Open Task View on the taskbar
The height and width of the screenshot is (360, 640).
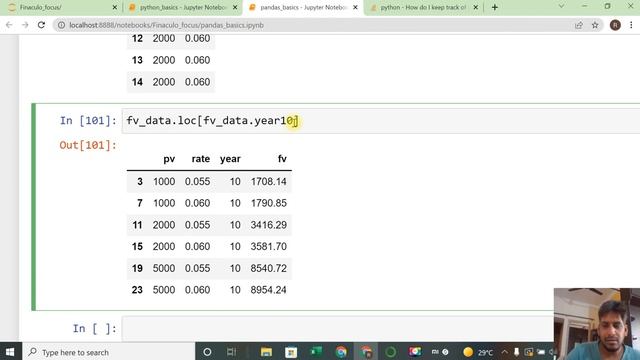click(x=231, y=352)
